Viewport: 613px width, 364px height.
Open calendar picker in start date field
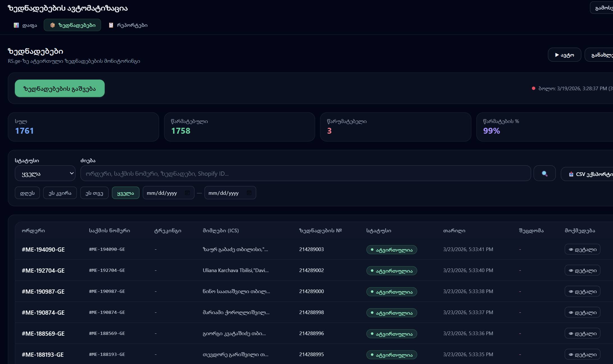click(x=187, y=193)
